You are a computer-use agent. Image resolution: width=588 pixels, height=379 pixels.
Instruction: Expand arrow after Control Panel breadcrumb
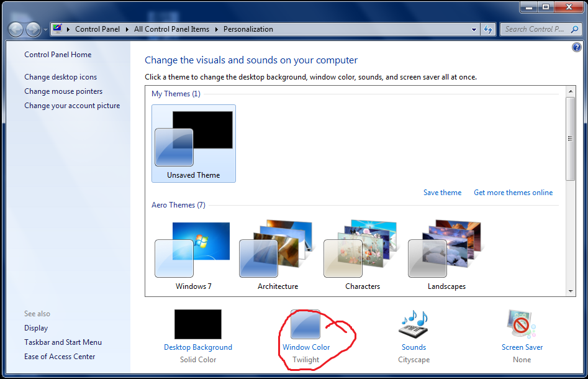click(127, 29)
